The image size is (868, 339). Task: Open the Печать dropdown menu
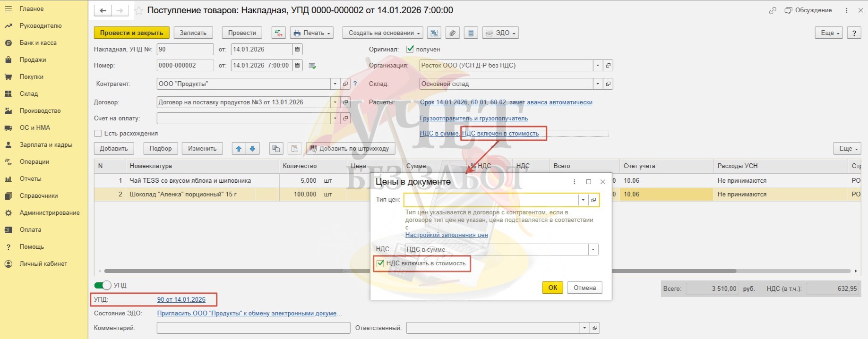coord(312,33)
